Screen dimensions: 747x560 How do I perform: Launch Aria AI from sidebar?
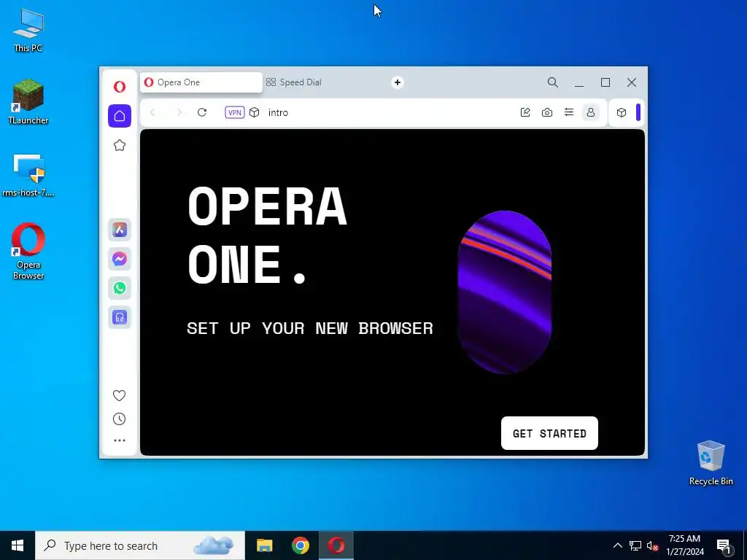pyautogui.click(x=120, y=230)
